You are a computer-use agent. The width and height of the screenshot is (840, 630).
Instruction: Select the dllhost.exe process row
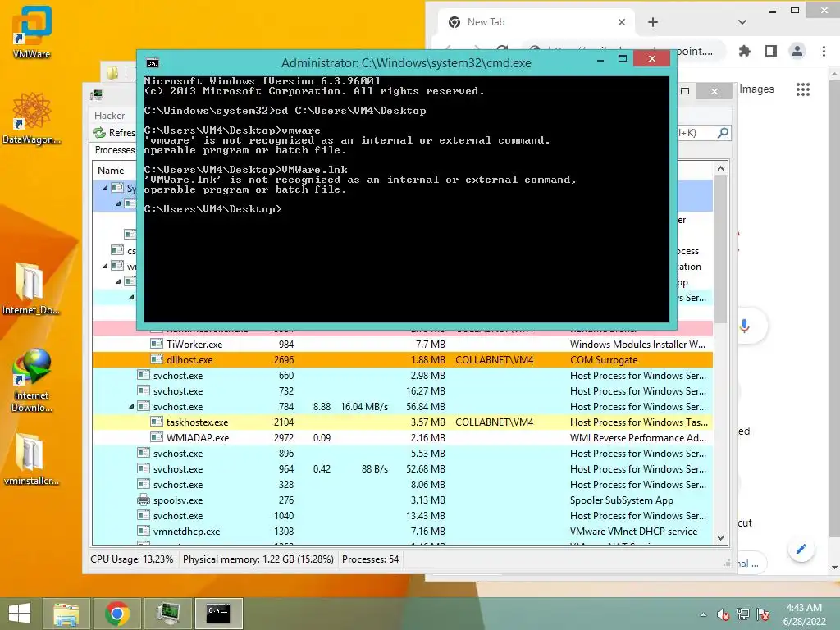402,359
